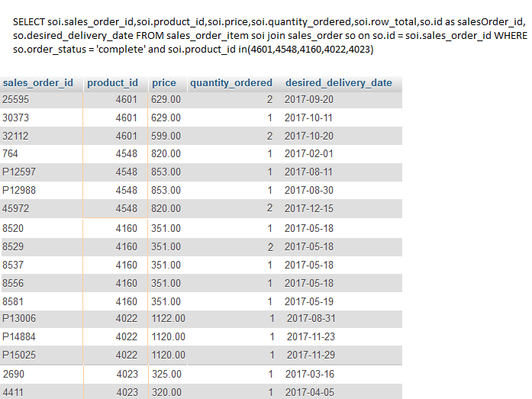Click price cell 599.00
Viewport: 532px width, 399px height.
[166, 137]
